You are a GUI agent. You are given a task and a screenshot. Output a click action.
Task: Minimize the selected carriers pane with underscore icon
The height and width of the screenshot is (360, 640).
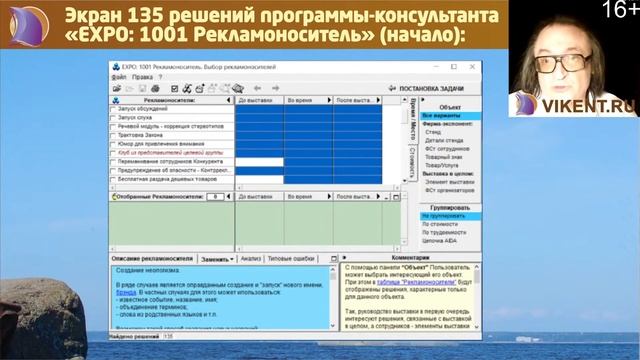click(387, 197)
